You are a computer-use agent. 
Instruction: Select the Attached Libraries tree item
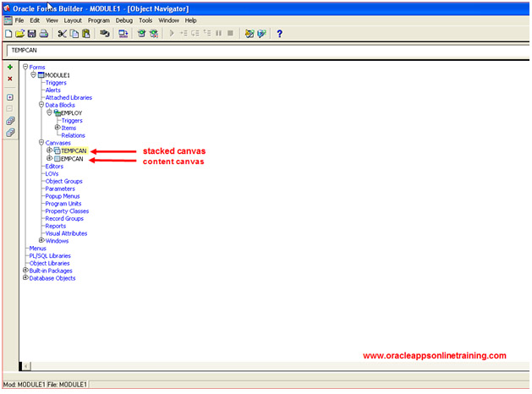69,97
